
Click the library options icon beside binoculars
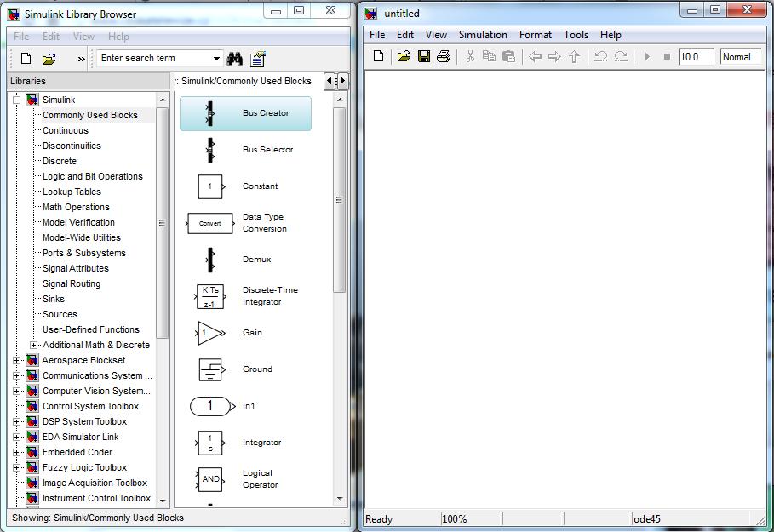258,60
